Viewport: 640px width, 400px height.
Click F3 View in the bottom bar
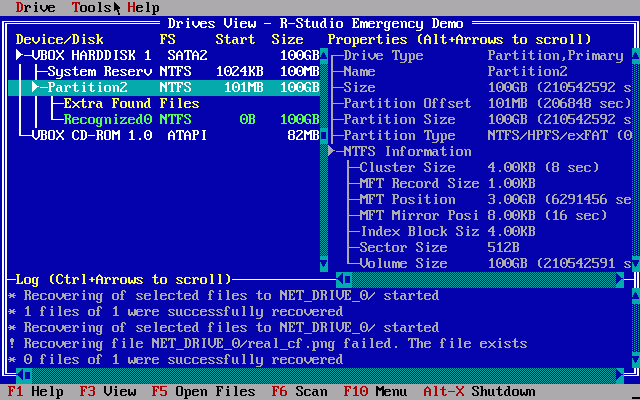click(x=107, y=392)
